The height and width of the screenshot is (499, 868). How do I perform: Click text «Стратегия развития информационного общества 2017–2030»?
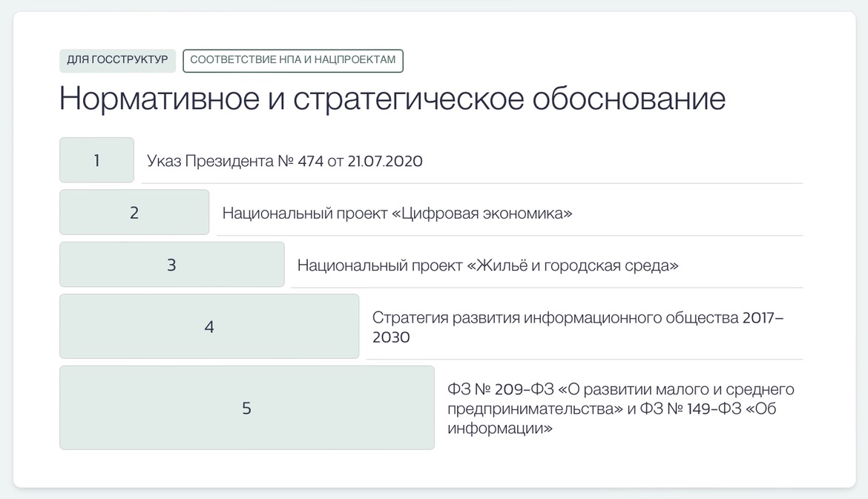578,327
